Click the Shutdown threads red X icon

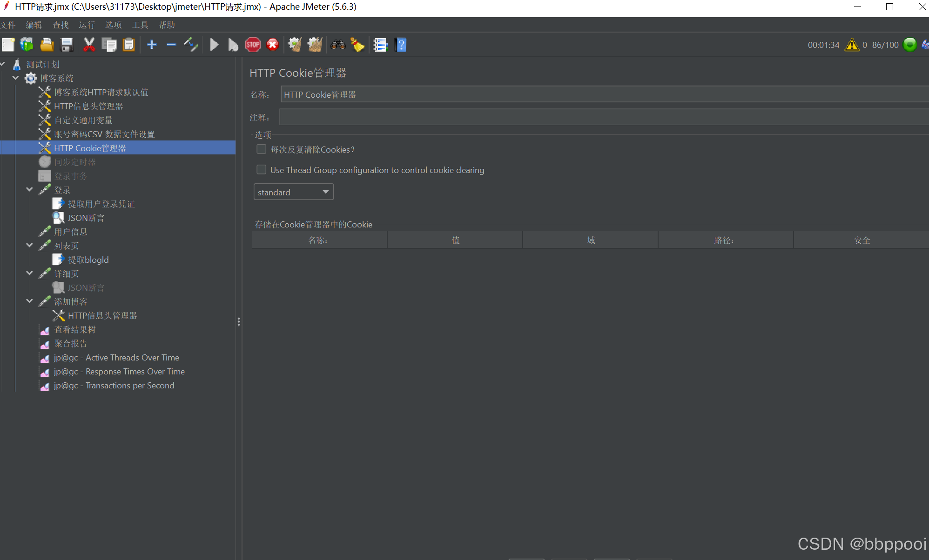[273, 45]
